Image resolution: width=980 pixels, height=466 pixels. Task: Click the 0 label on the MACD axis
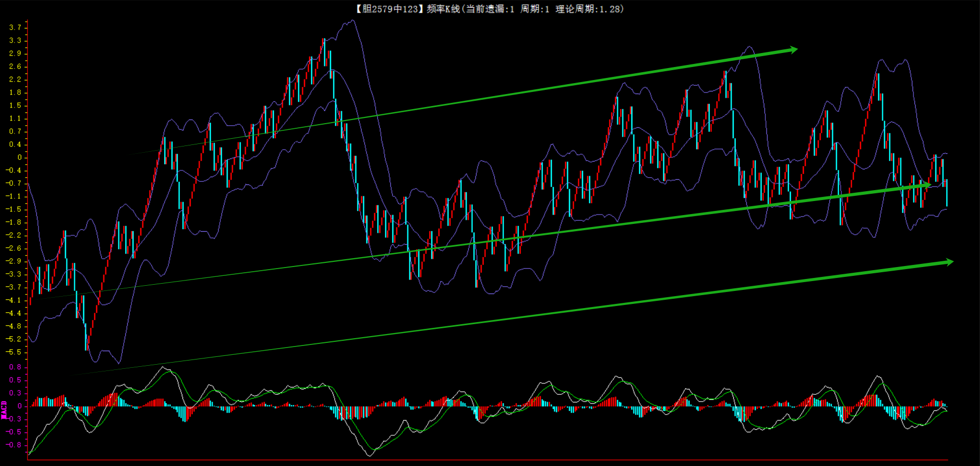point(19,406)
